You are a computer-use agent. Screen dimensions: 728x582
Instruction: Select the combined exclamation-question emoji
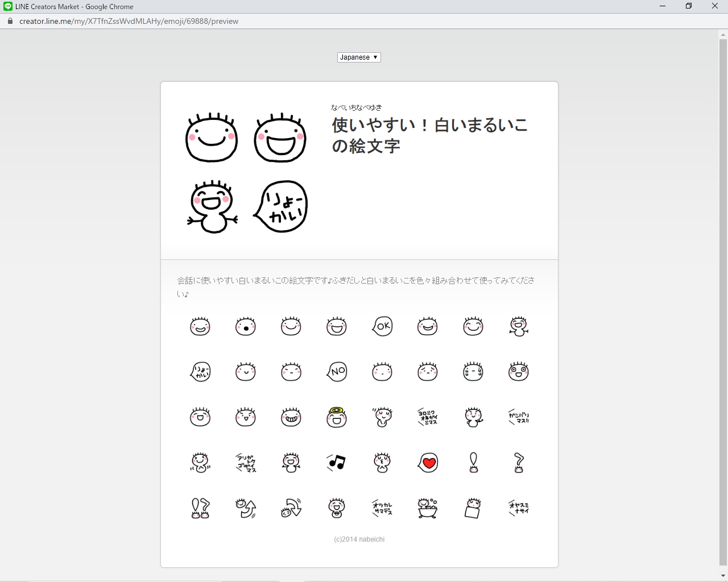pyautogui.click(x=200, y=508)
